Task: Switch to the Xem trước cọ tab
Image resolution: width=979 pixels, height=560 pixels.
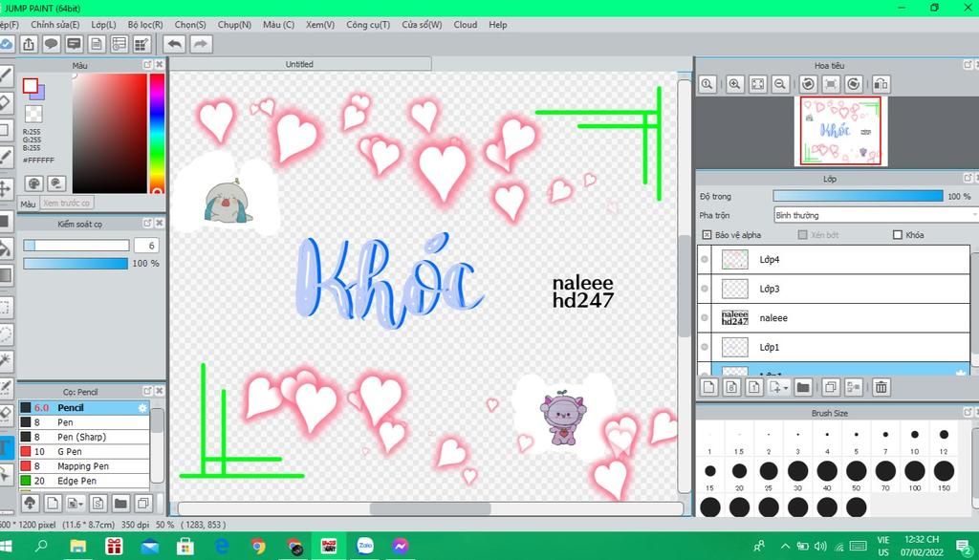Action: click(67, 203)
